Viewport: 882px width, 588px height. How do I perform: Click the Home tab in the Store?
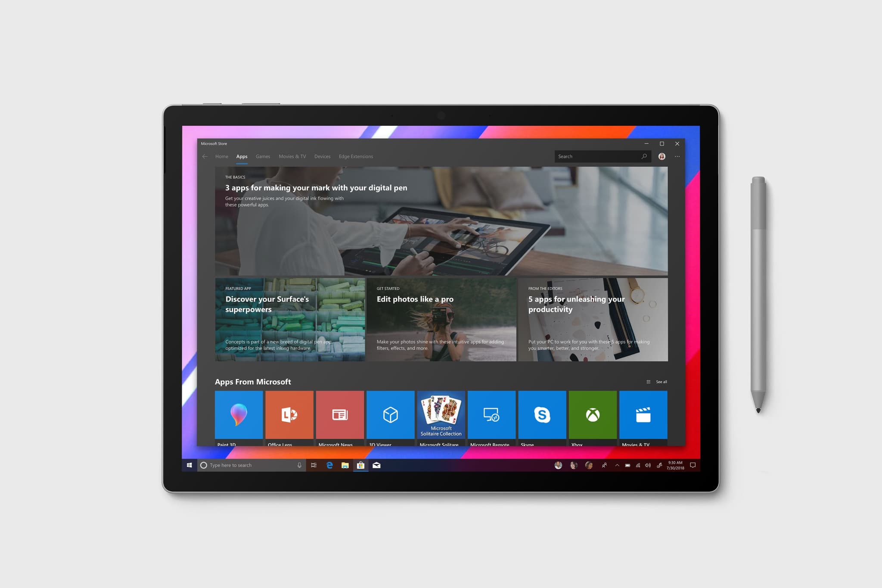pos(222,156)
